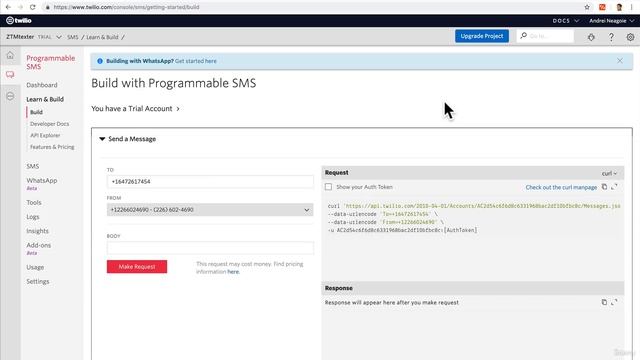Viewport: 640px width, 360px height.
Task: Open the help question mark icon
Action: [x=611, y=37]
